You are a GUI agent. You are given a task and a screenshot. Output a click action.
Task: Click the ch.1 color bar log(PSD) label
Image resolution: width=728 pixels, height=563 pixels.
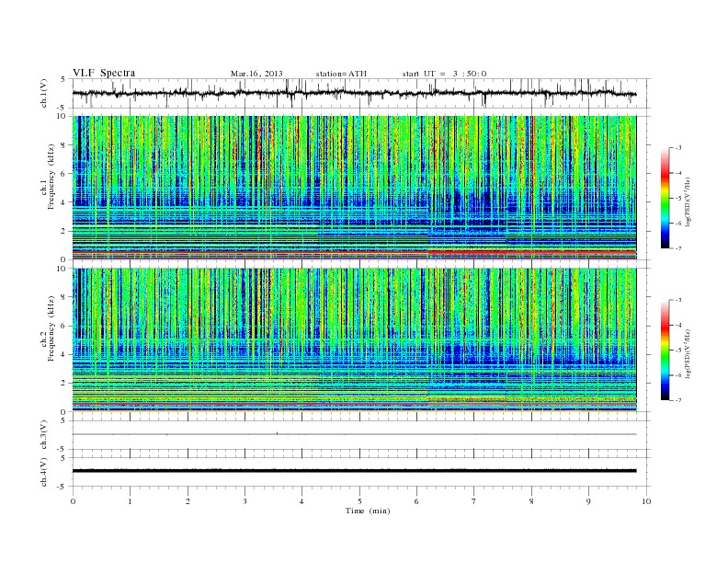tap(688, 201)
